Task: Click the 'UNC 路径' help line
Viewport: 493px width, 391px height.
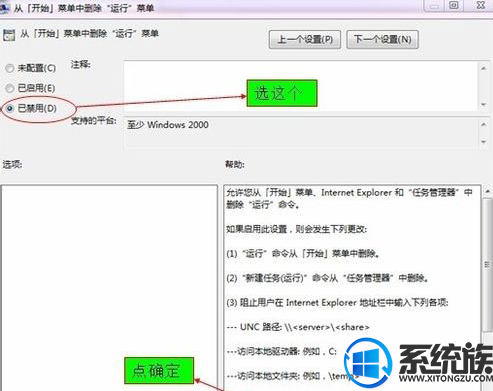Action: coord(298,327)
